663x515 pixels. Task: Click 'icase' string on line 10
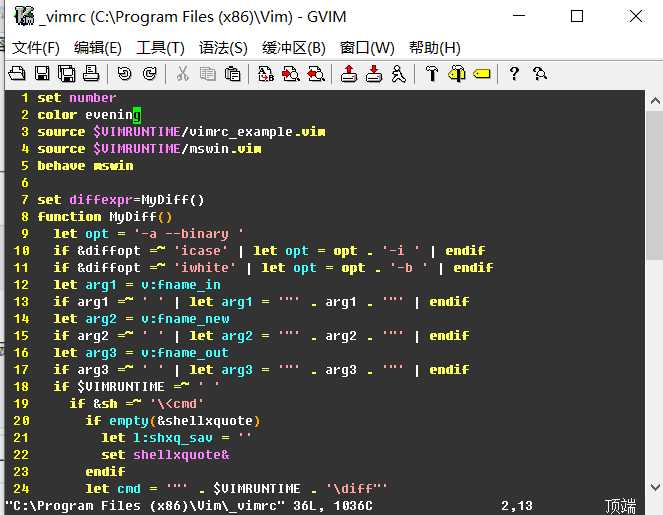pyautogui.click(x=201, y=250)
